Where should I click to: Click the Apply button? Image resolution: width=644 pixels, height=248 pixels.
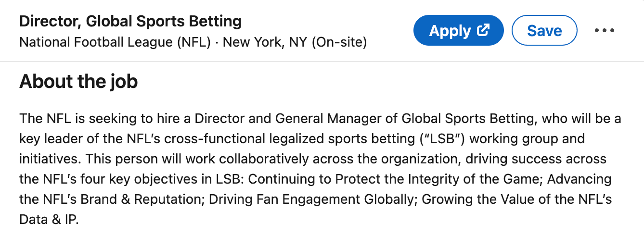pyautogui.click(x=458, y=31)
